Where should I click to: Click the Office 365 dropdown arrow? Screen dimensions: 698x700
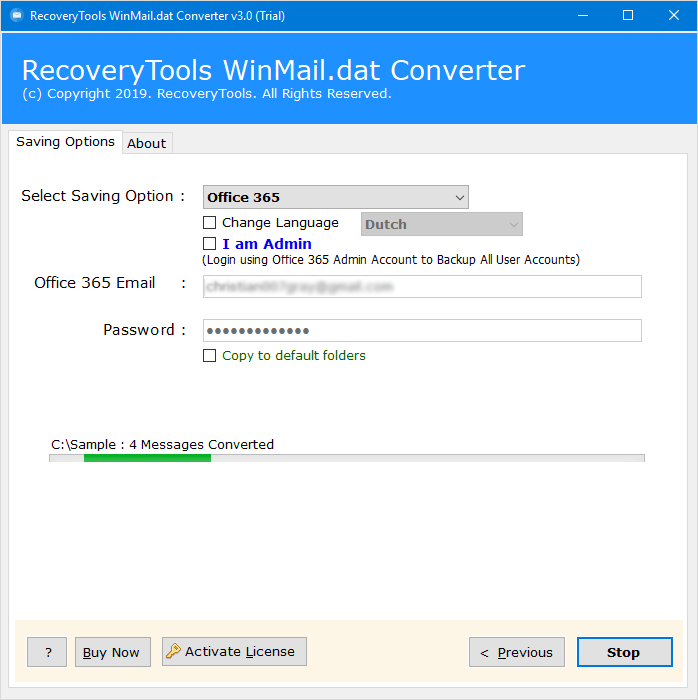coord(459,198)
